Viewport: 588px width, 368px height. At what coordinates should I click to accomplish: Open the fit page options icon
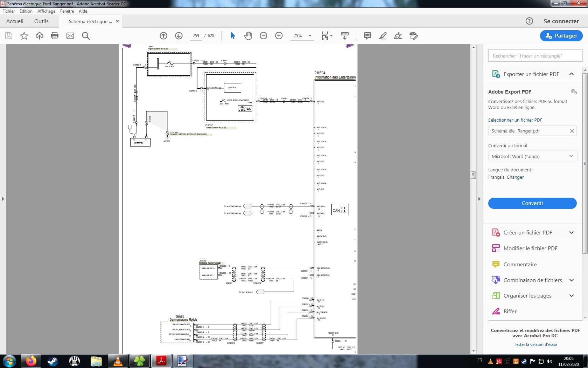pyautogui.click(x=327, y=36)
